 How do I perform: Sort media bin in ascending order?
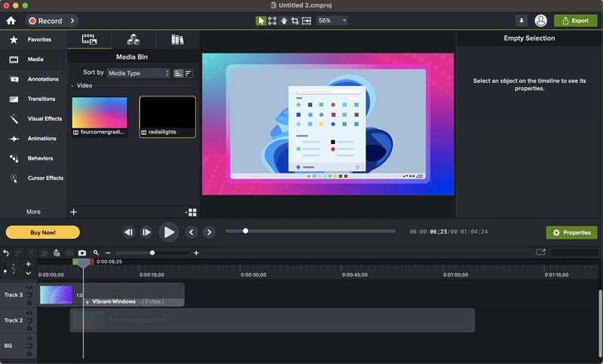pyautogui.click(x=178, y=73)
